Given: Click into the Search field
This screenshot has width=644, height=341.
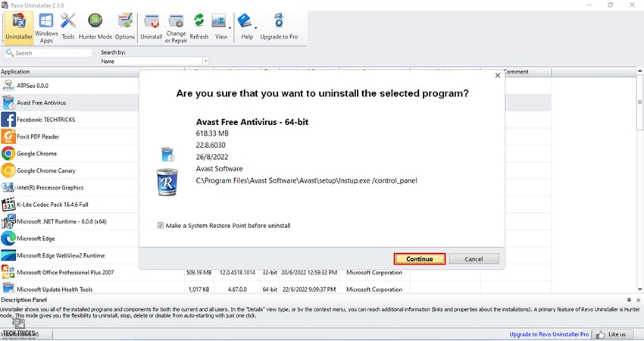Looking at the screenshot, I should 48,53.
